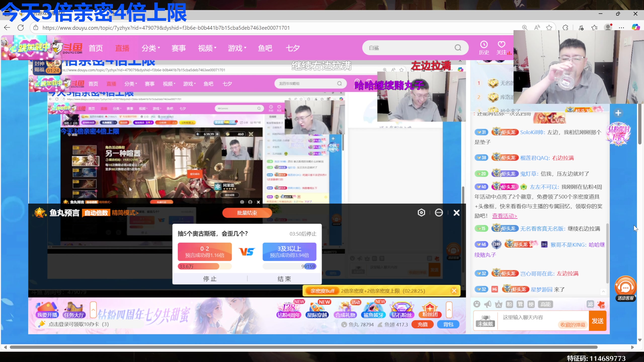Screen dimensions: 644x362
Task: Click the red paint-splash effect icon
Action: (x=601, y=304)
